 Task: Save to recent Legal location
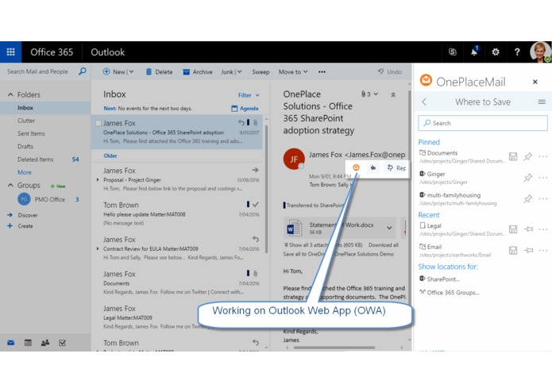513,229
